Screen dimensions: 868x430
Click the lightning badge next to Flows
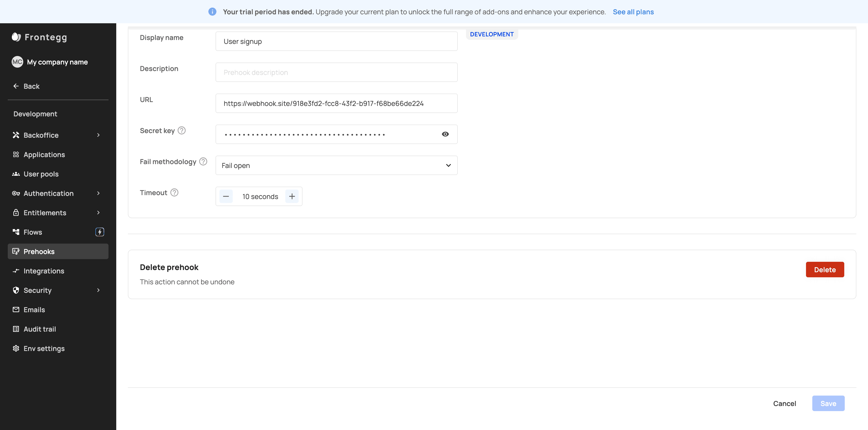pos(100,232)
